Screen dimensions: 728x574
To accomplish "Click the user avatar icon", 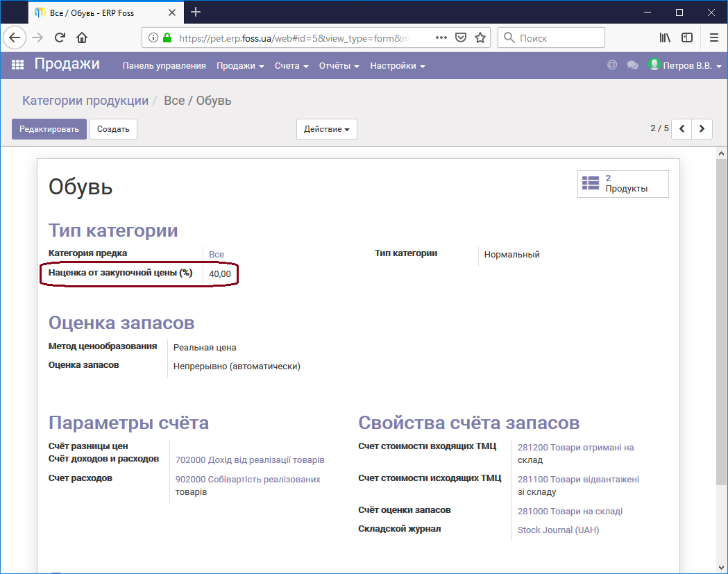I will (x=654, y=65).
